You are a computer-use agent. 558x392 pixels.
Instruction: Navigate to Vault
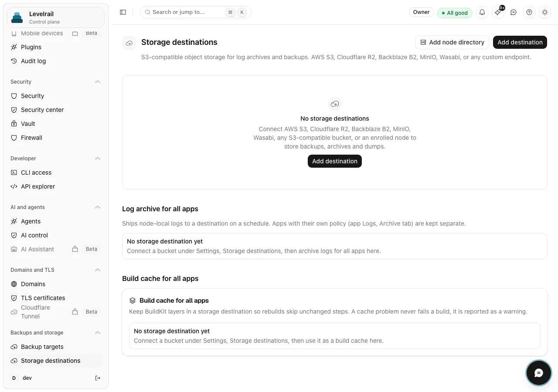(x=56, y=124)
